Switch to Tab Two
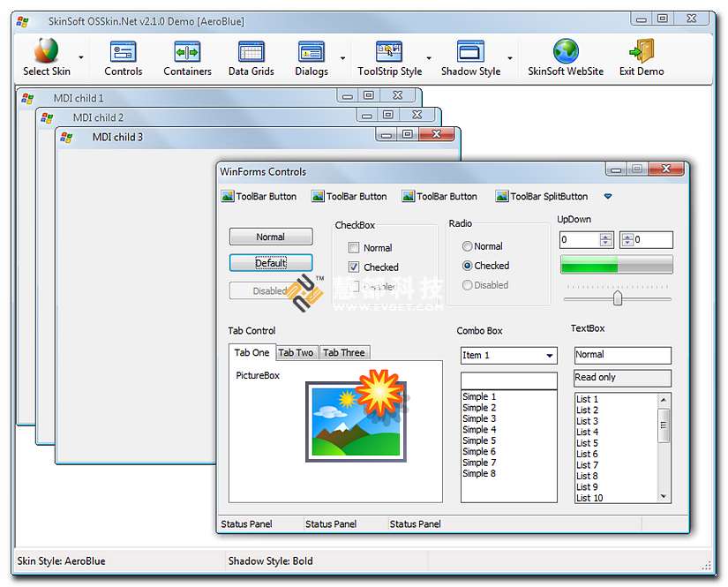Image resolution: width=728 pixels, height=587 pixels. click(296, 353)
